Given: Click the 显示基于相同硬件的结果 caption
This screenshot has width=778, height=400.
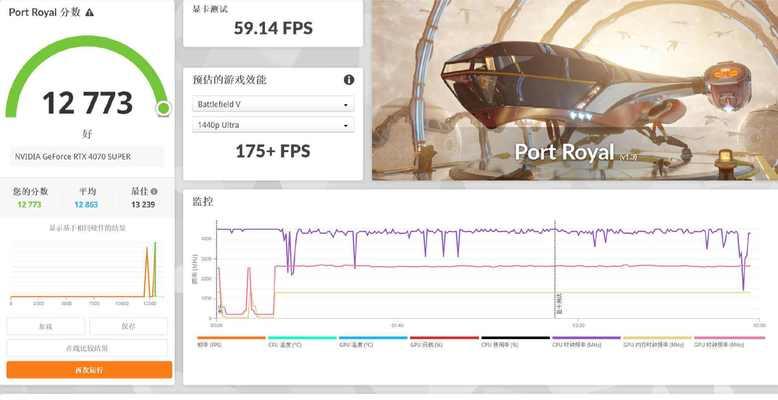Looking at the screenshot, I should coord(87,228).
